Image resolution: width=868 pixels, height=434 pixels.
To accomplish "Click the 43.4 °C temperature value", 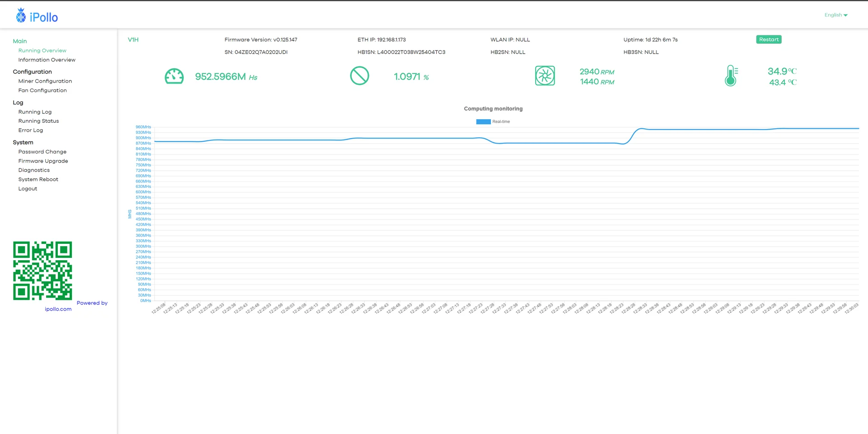I will [x=783, y=83].
